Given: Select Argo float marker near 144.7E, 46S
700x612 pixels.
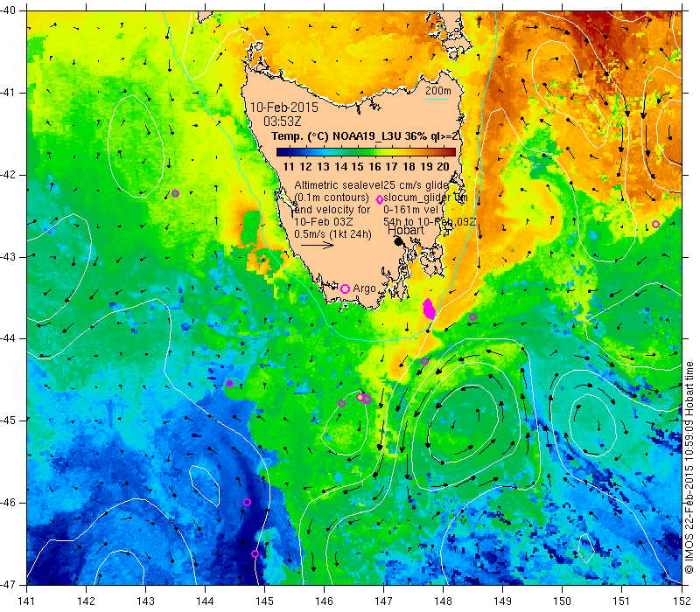Looking at the screenshot, I should (248, 502).
